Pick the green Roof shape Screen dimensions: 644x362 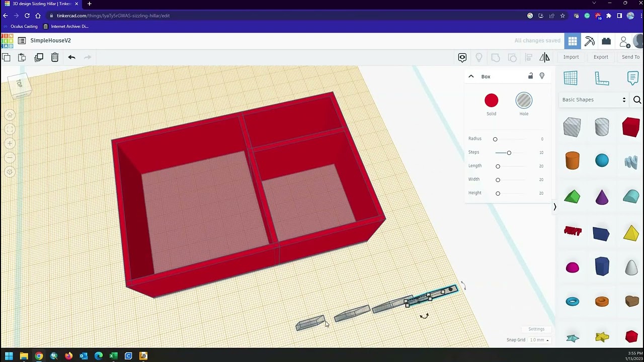572,197
